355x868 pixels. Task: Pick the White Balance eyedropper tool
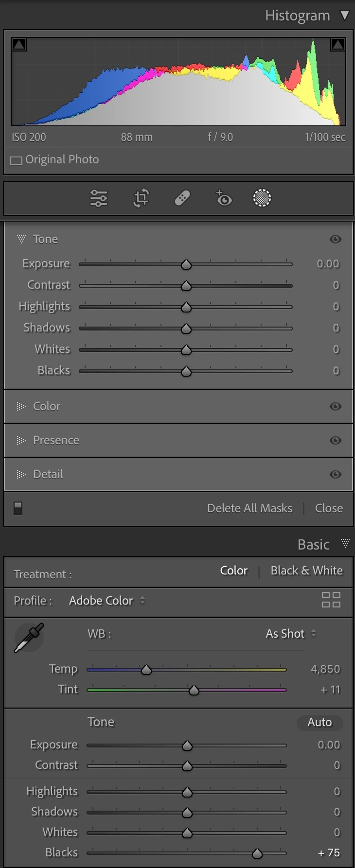tap(29, 638)
